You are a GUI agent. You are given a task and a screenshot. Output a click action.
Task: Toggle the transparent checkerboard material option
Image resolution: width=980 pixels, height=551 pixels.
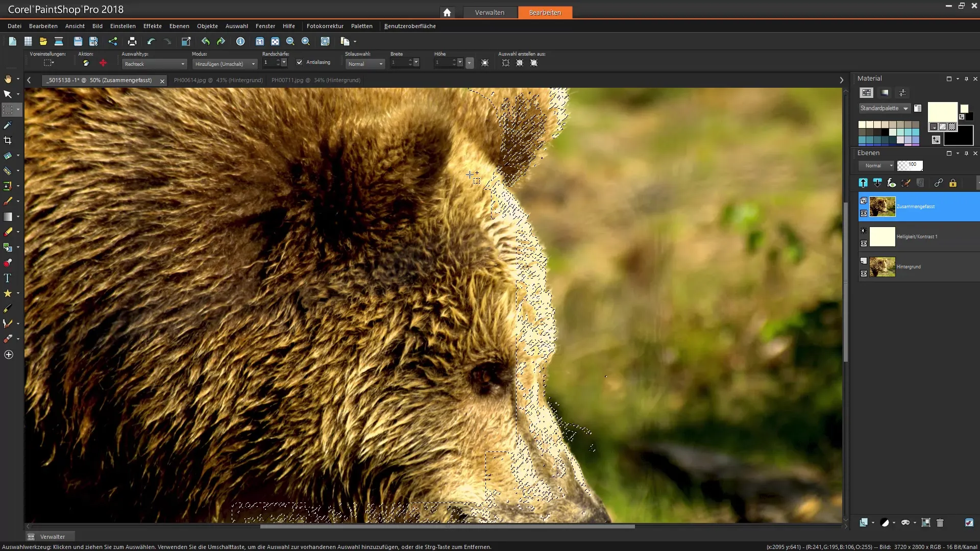(x=952, y=127)
